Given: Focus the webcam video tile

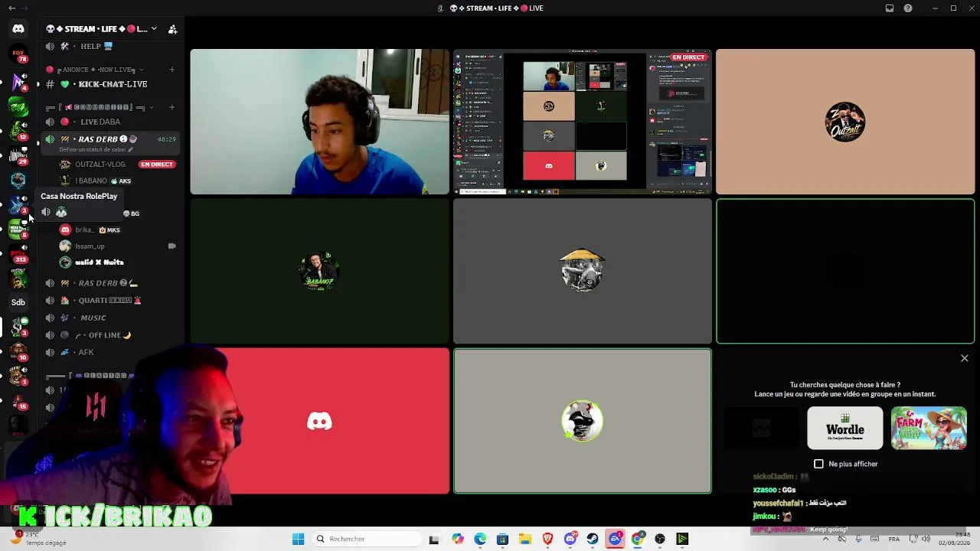Looking at the screenshot, I should [x=319, y=122].
